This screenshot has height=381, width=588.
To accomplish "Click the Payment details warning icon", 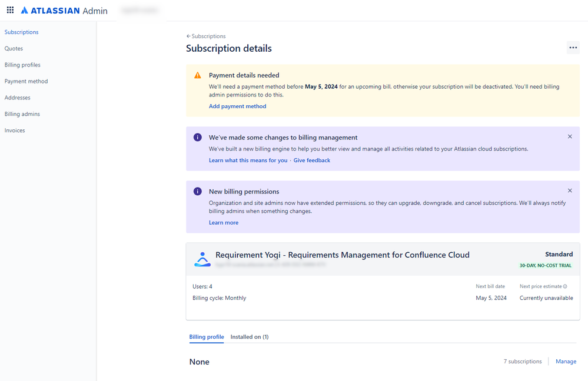I will (198, 75).
